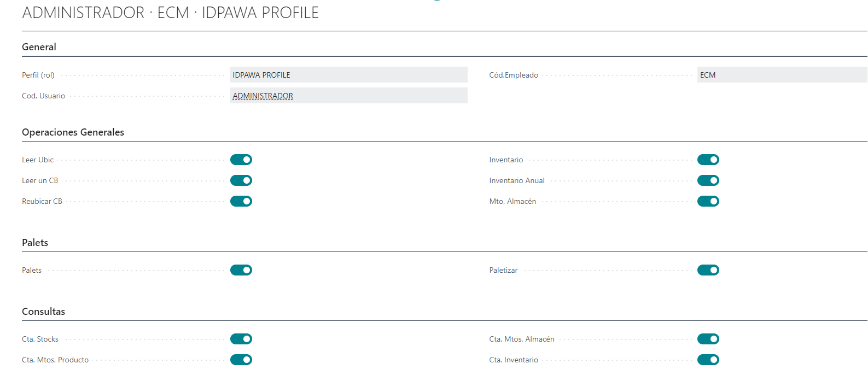Click the Perfil (rol) field with IDPAWA PROFILE

pyautogui.click(x=348, y=75)
